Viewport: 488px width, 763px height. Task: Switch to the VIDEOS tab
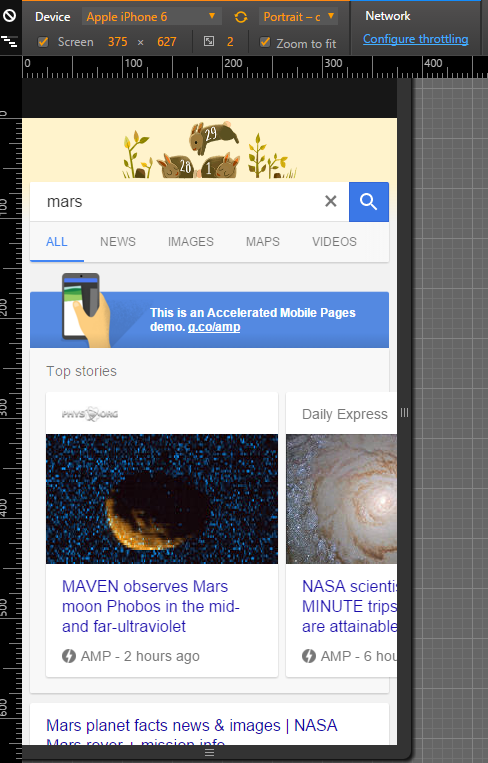coord(334,241)
